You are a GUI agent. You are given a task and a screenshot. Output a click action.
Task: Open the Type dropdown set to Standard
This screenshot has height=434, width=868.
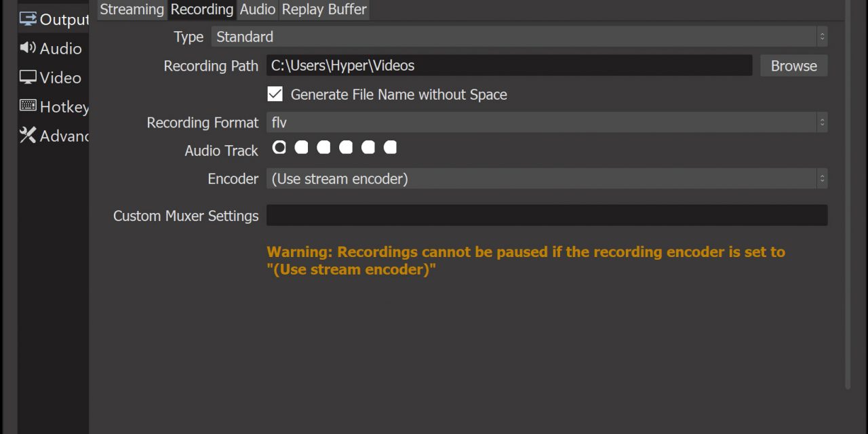519,37
